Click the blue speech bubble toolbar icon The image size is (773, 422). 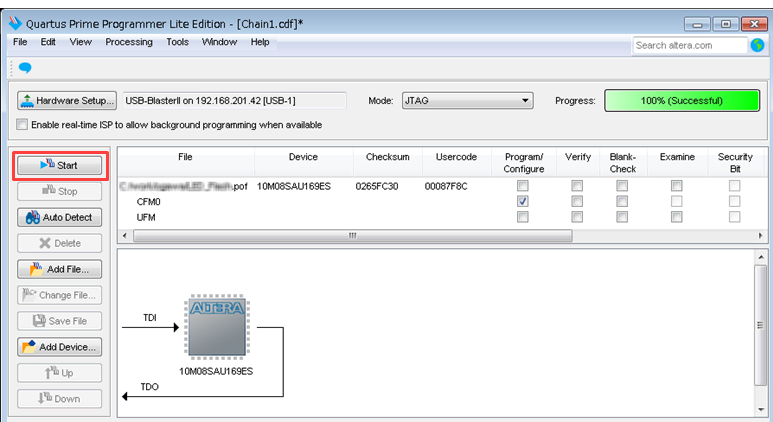click(25, 68)
